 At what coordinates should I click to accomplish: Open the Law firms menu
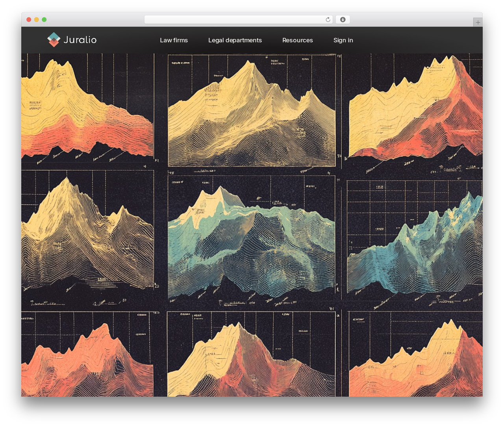(174, 40)
